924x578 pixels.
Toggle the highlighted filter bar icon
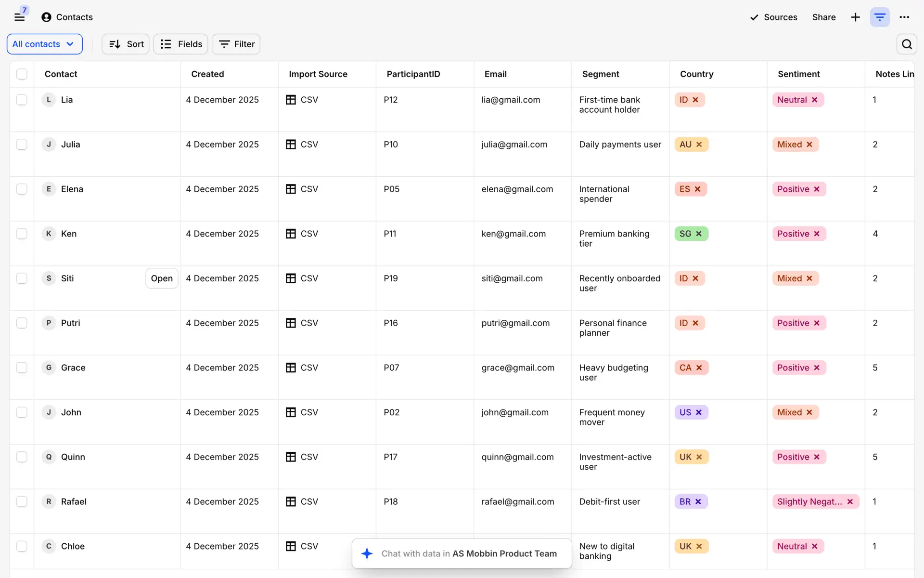(x=880, y=17)
